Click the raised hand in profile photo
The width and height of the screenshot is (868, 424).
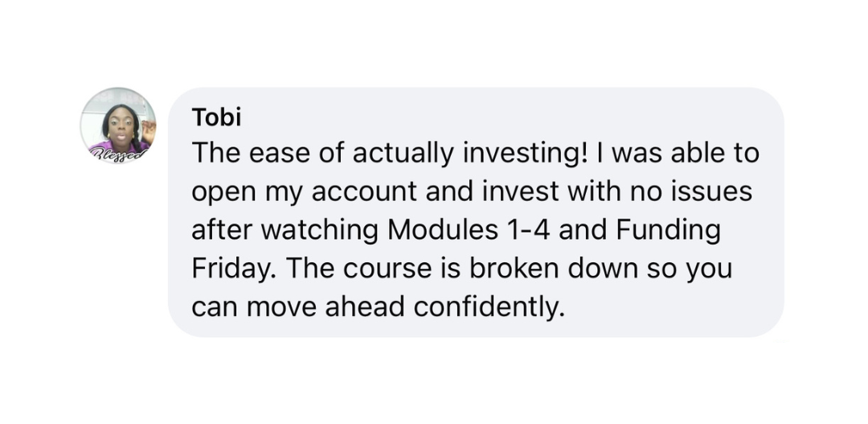pyautogui.click(x=148, y=130)
